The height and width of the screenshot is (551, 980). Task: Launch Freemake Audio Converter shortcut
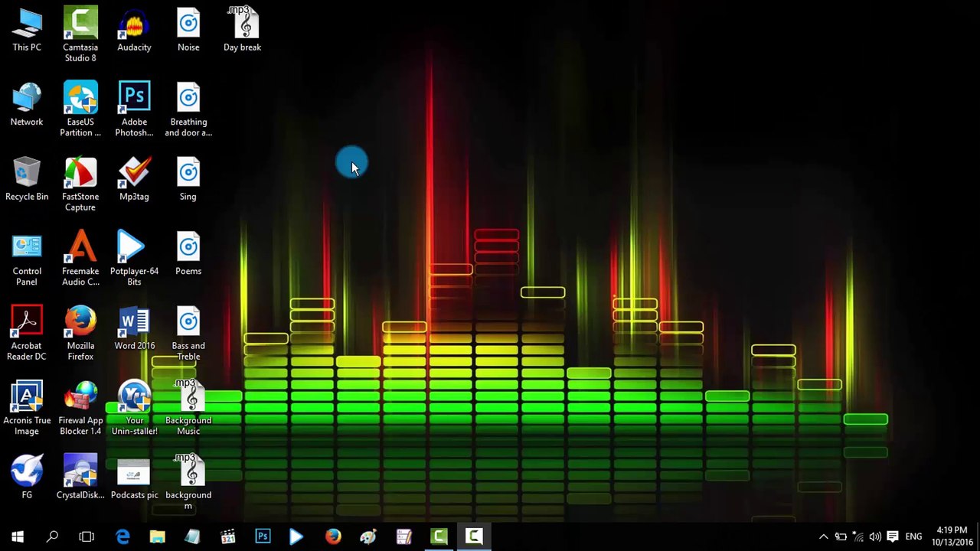tap(80, 259)
